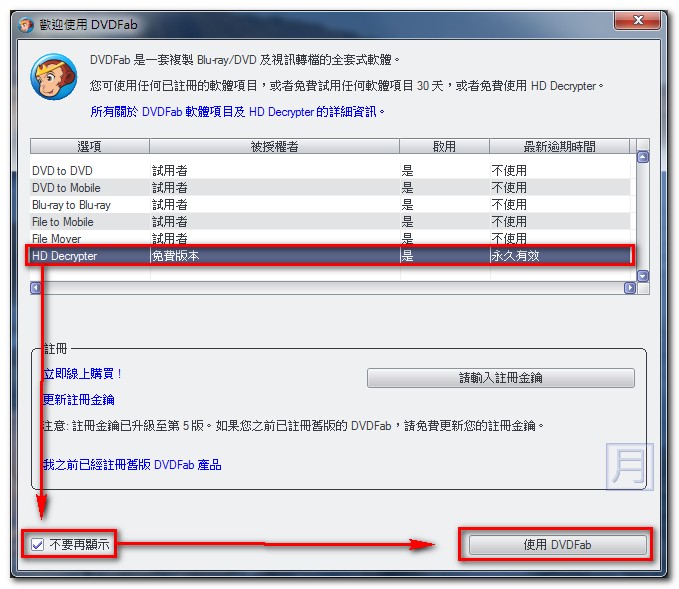Image resolution: width=679 pixels, height=589 pixels.
Task: Close the 歡迎使用 DVDFab dialog
Action: pyautogui.click(x=637, y=20)
